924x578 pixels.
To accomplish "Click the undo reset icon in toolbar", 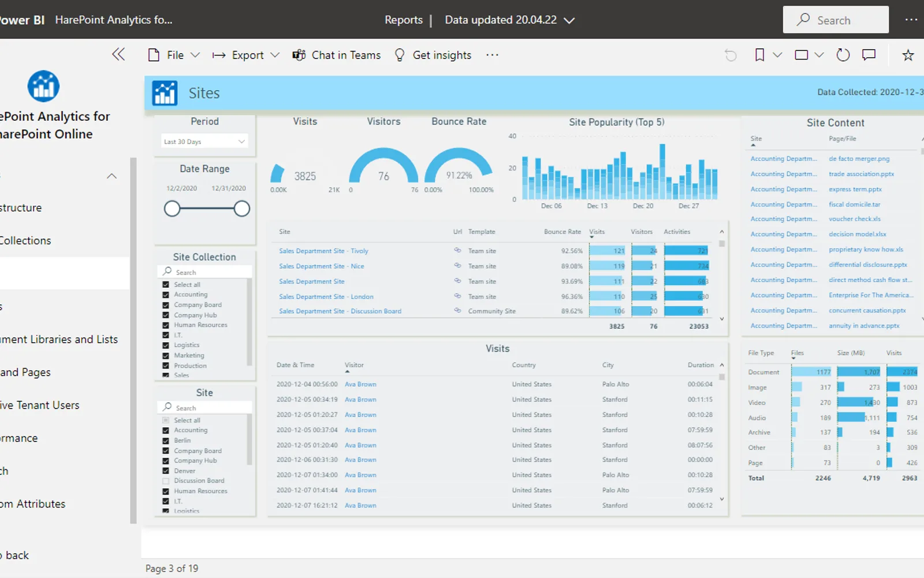I will [x=731, y=55].
